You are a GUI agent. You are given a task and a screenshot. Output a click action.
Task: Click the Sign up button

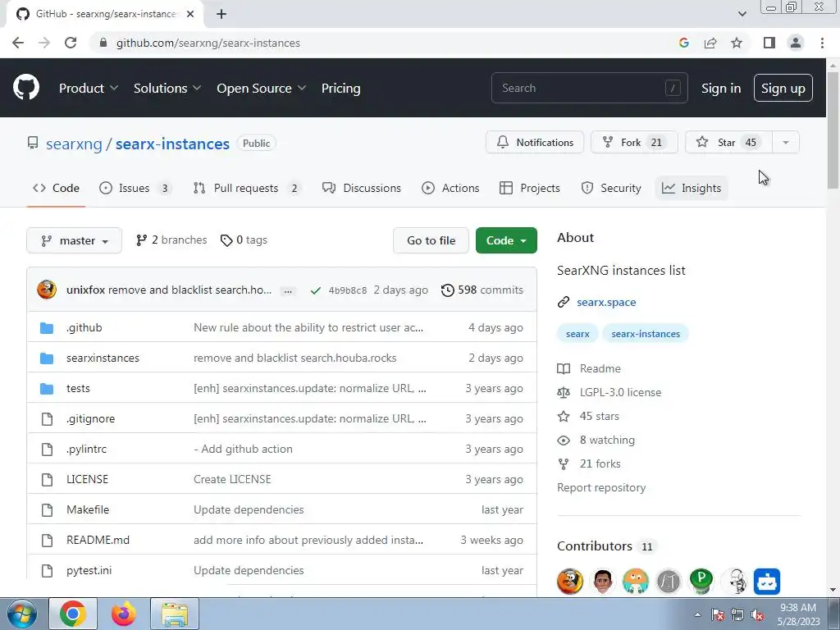click(x=783, y=89)
